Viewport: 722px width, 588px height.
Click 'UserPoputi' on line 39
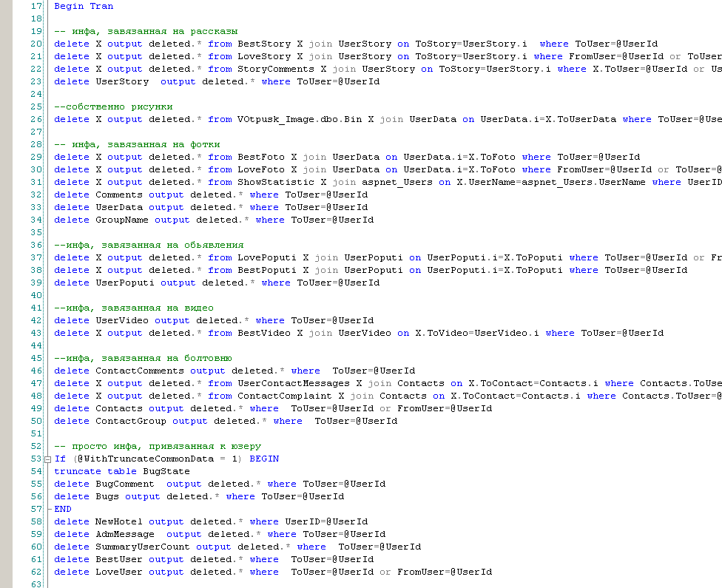click(x=125, y=283)
